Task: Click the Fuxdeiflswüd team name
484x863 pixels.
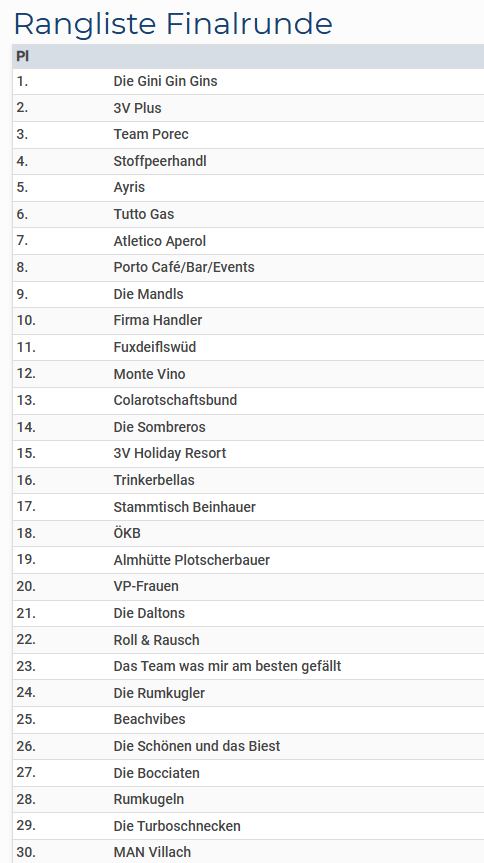Action: pyautogui.click(x=155, y=347)
